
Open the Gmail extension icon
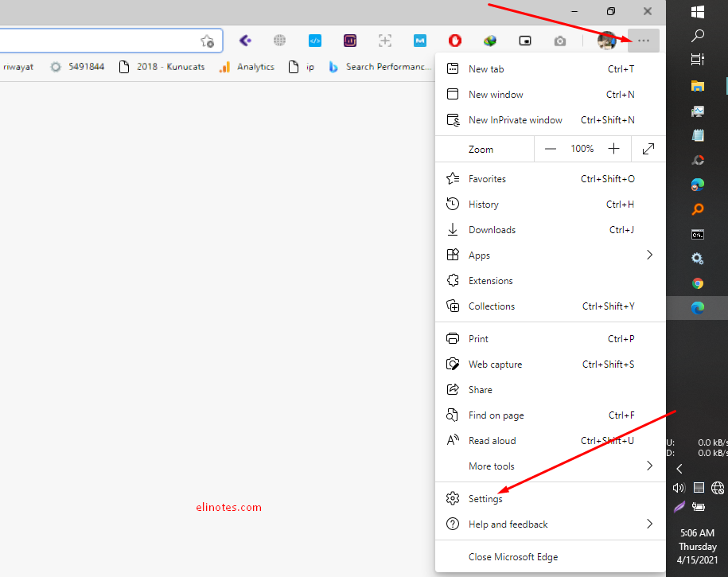coord(419,41)
